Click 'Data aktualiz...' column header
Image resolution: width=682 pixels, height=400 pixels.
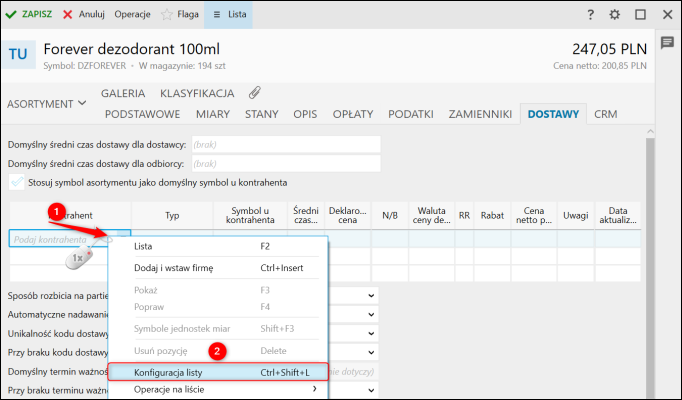618,215
